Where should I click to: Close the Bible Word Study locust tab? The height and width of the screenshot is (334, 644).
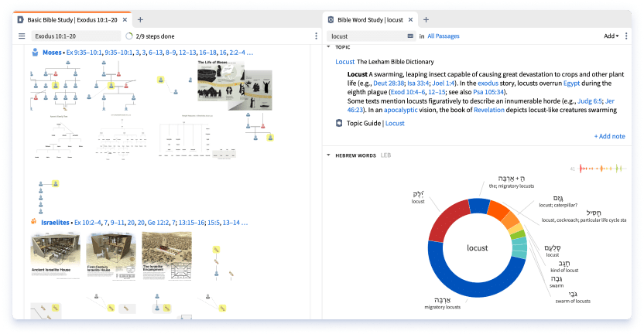click(409, 19)
